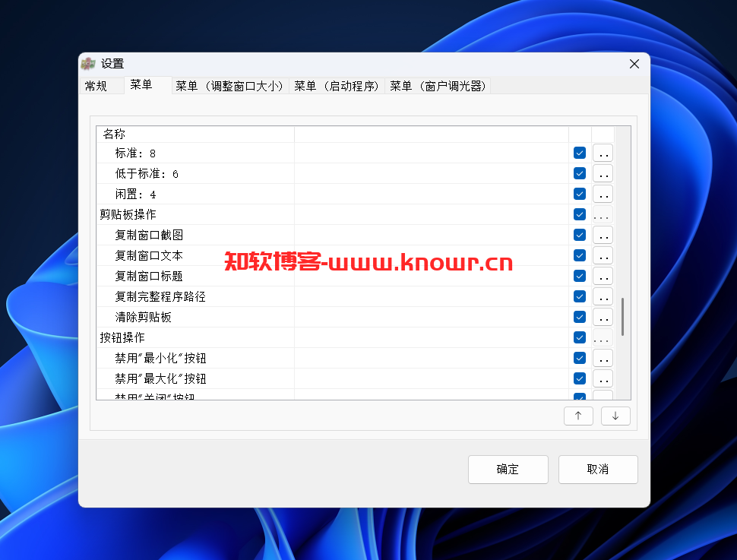The image size is (737, 560).
Task: Open the '..' button for 复制窗口截图
Action: [x=603, y=235]
